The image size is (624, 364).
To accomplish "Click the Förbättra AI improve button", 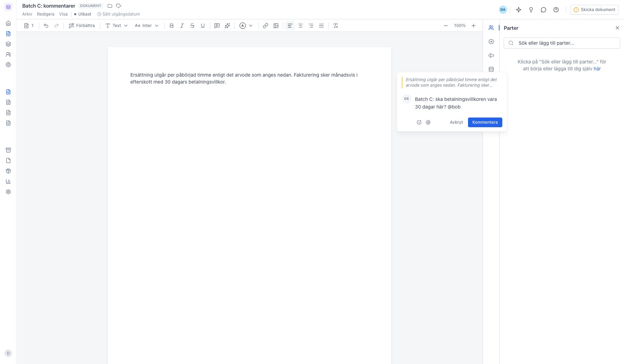I will [82, 26].
